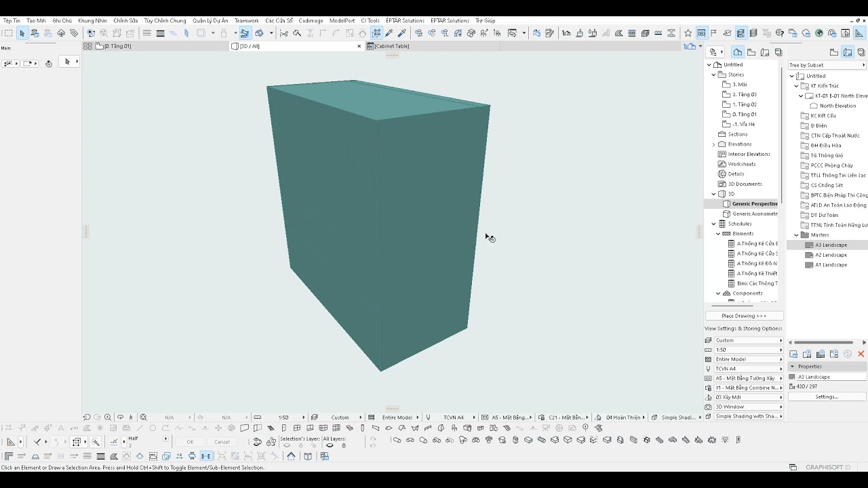
Task: Click the scissors Trim icon
Action: [283, 33]
